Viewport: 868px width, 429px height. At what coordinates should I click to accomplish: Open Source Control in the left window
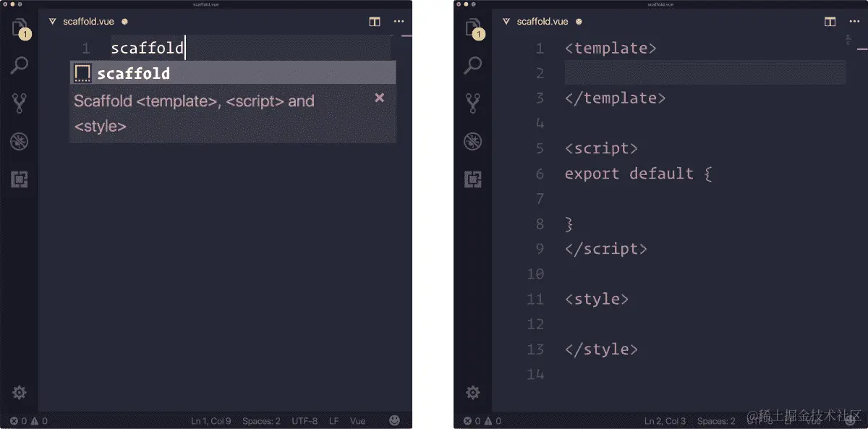(x=20, y=103)
